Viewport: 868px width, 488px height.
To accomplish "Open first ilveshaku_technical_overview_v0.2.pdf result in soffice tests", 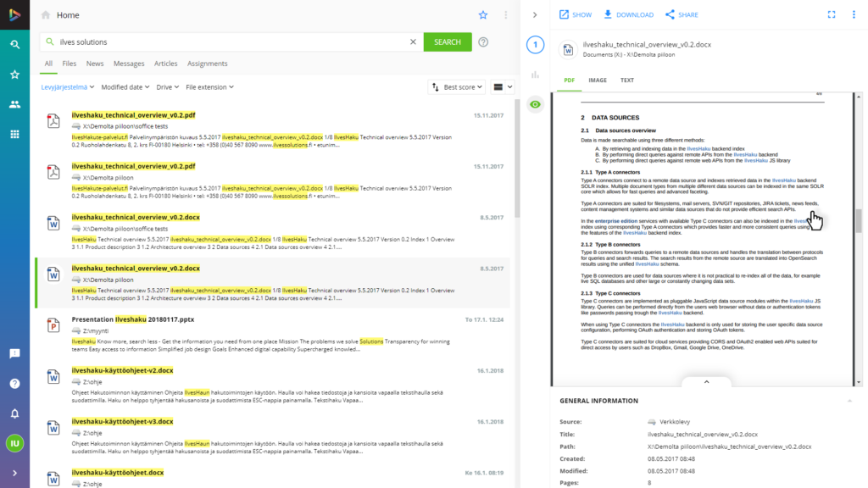I will click(133, 115).
